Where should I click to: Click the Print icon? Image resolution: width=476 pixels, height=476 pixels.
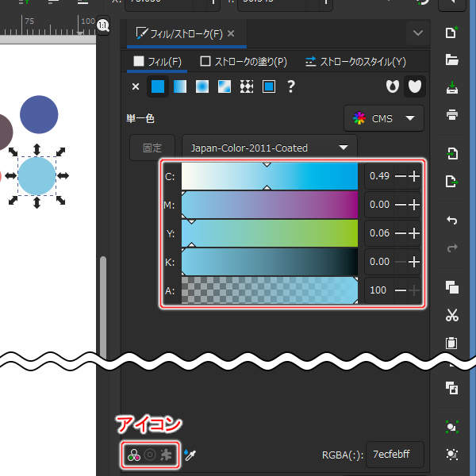(x=451, y=115)
